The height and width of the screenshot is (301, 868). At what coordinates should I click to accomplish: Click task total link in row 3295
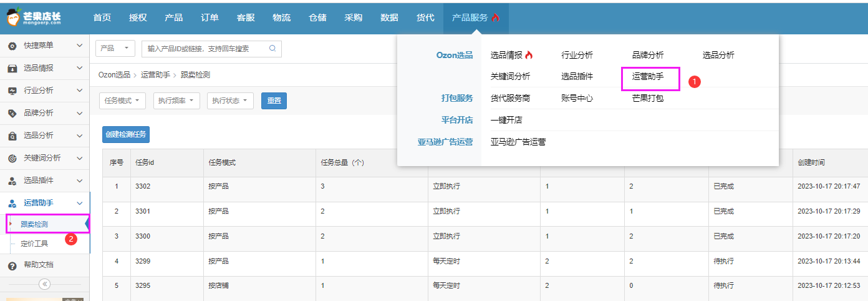coord(322,285)
